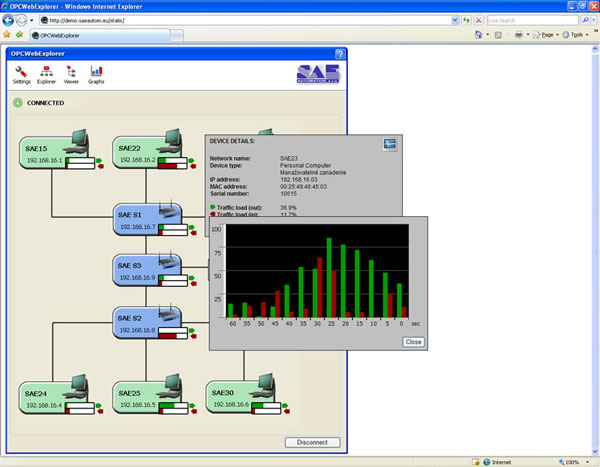Expand the address bar history dropdown
Screen dimensions: 600x467
[x=455, y=20]
